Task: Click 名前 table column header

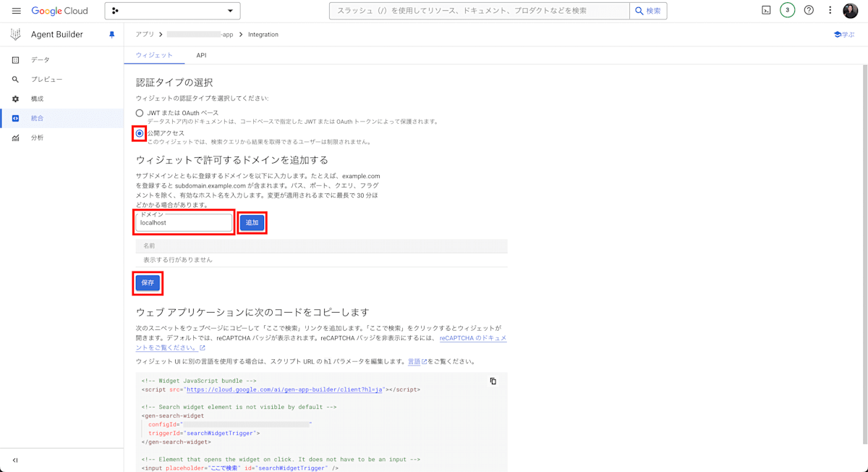Action: 149,246
